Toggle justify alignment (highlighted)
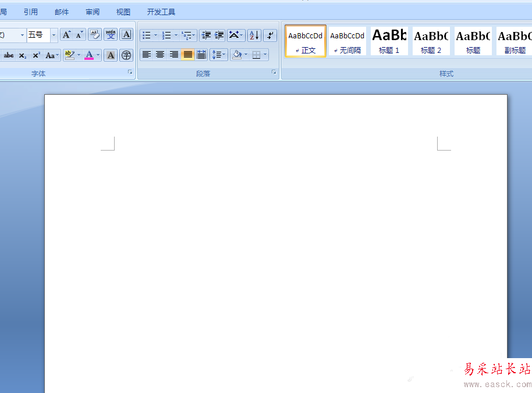The width and height of the screenshot is (532, 393). [187, 55]
